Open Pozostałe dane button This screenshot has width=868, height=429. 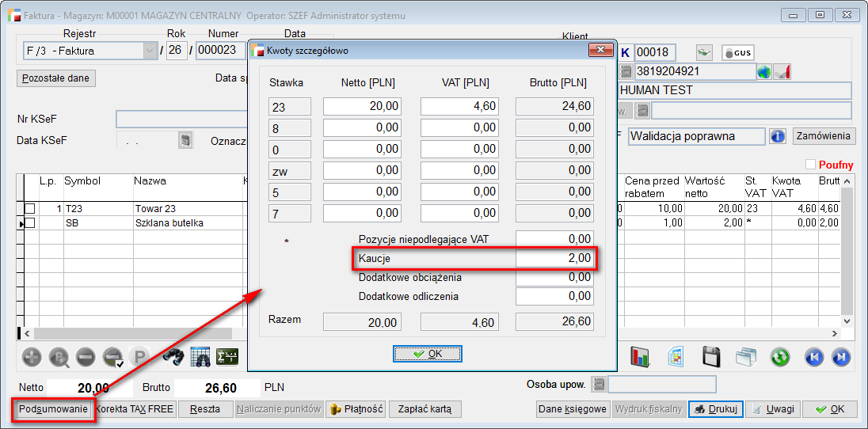[56, 78]
